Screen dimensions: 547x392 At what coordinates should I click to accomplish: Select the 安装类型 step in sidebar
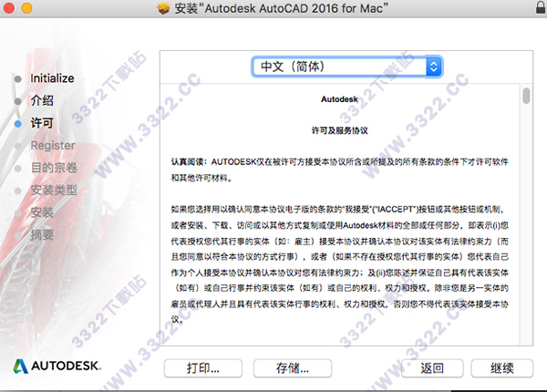pyautogui.click(x=54, y=190)
